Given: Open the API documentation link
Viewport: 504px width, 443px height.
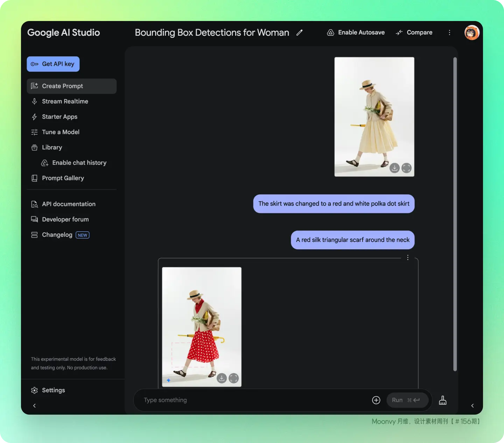Looking at the screenshot, I should point(69,204).
